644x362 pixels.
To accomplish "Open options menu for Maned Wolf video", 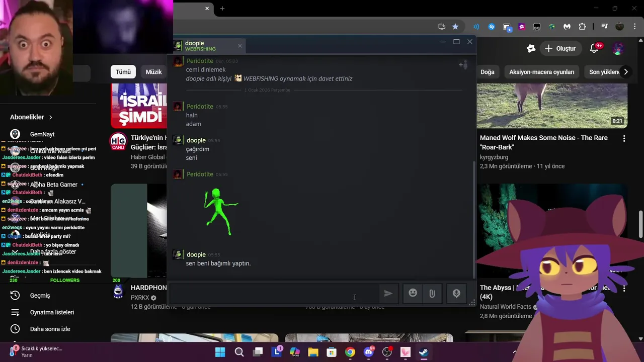I will pyautogui.click(x=624, y=138).
